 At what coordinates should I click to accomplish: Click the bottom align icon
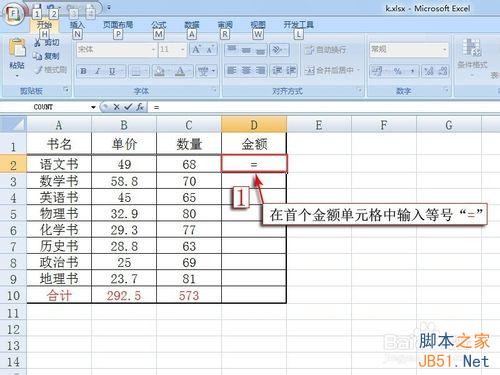(260, 50)
